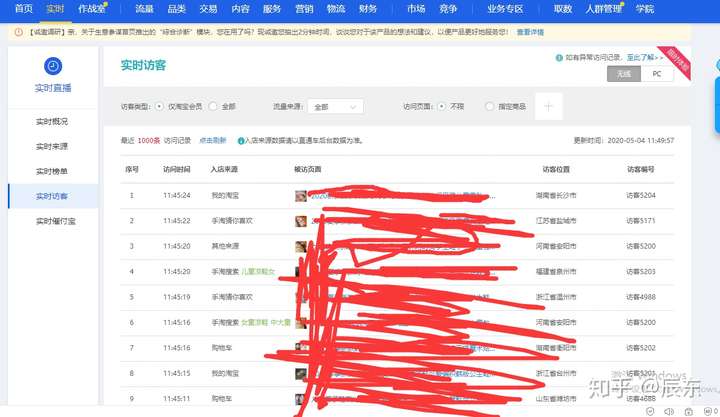The height and width of the screenshot is (417, 720).
Task: Open 物流 in top navigation
Action: [336, 9]
